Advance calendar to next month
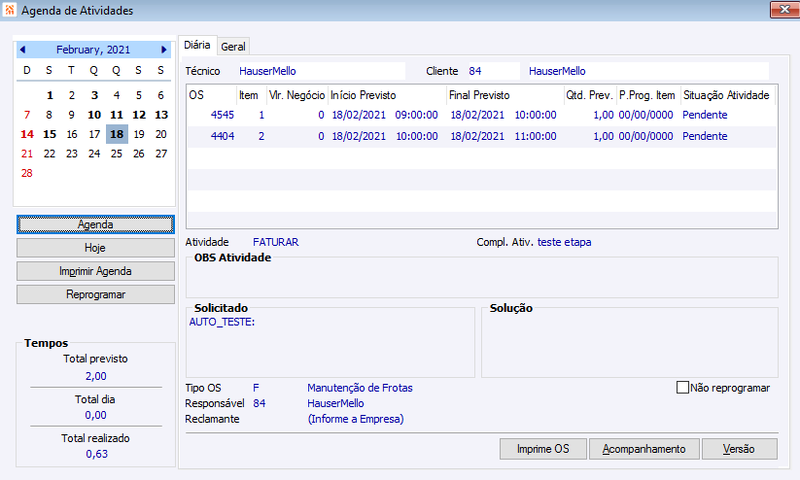The height and width of the screenshot is (480, 800). point(164,49)
